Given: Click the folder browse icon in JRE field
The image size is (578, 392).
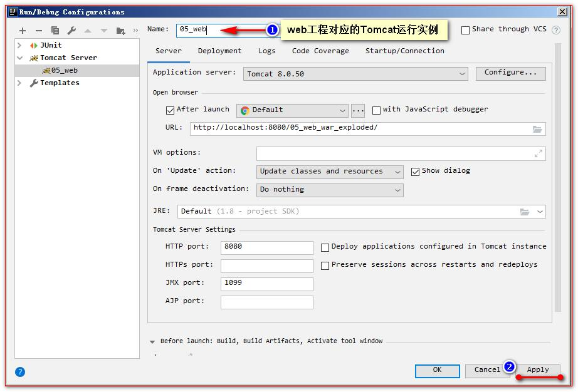Looking at the screenshot, I should tap(525, 212).
